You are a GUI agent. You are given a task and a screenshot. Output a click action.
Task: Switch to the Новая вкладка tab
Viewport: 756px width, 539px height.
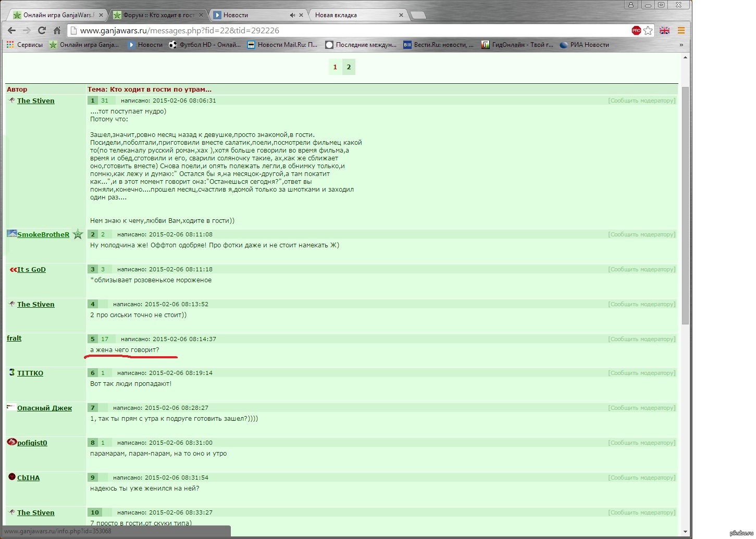354,15
